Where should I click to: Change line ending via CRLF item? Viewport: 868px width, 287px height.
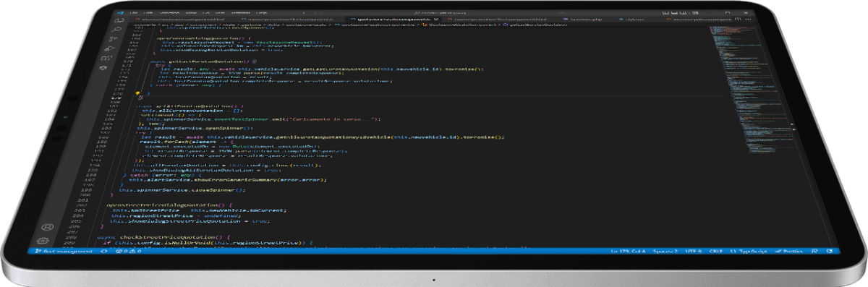click(x=716, y=251)
